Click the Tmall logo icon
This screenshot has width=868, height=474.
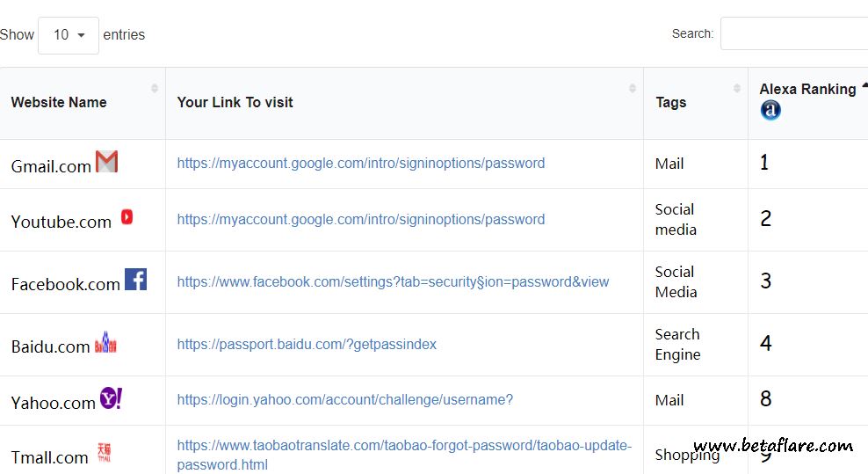click(104, 453)
